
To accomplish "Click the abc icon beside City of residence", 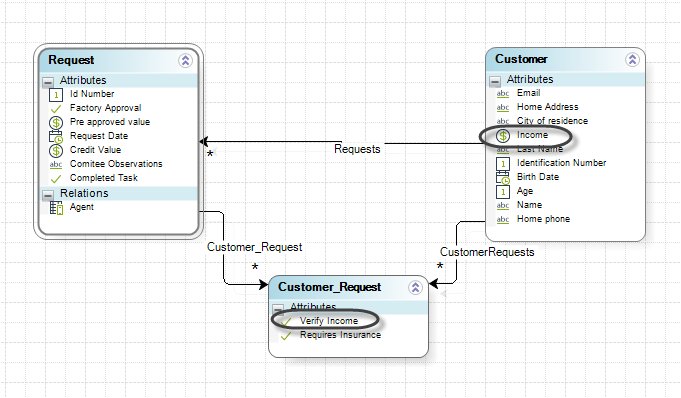I will 503,121.
